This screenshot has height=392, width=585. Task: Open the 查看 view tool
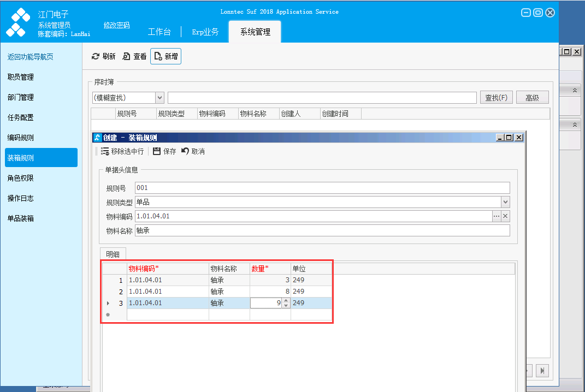[135, 56]
